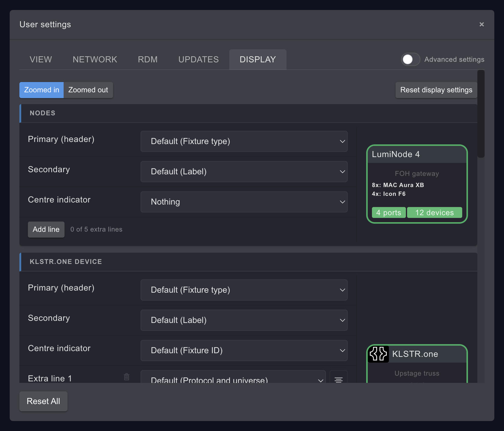504x431 pixels.
Task: Click the KLSTR.one preview card title
Action: 415,354
